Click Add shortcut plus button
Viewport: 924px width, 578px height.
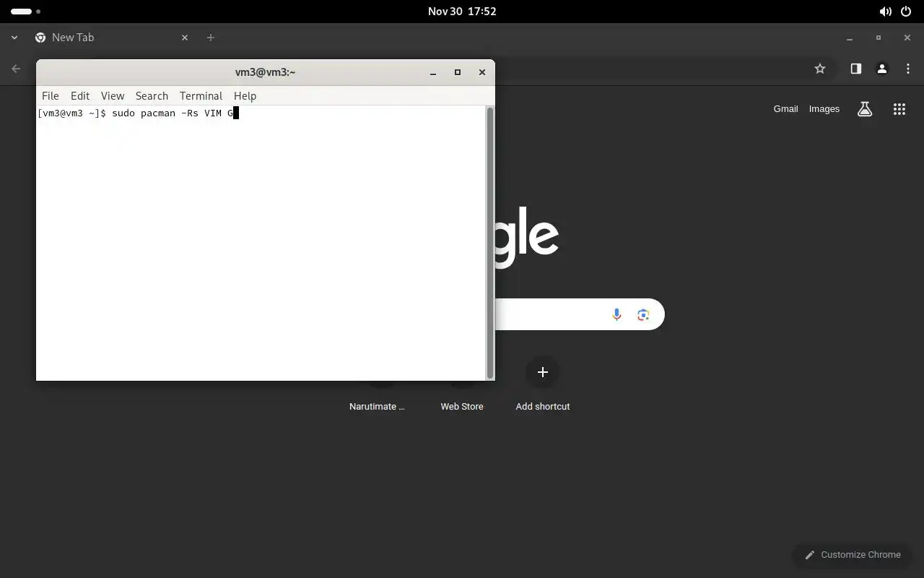coord(543,372)
